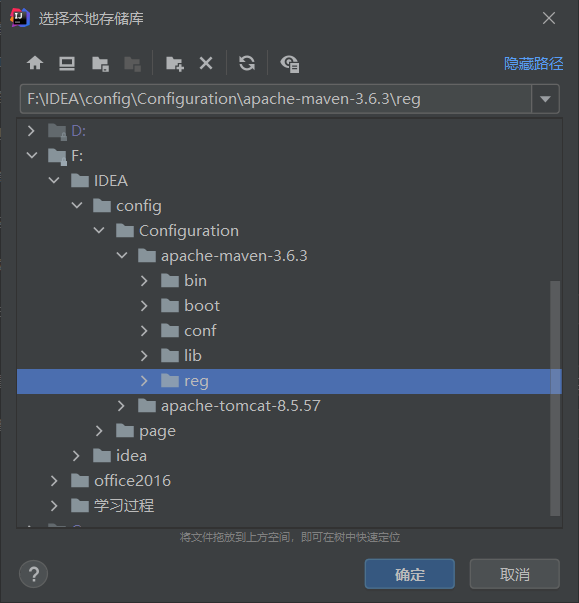Expand the 学习过程 folder chevron
579x603 pixels.
tap(54, 506)
